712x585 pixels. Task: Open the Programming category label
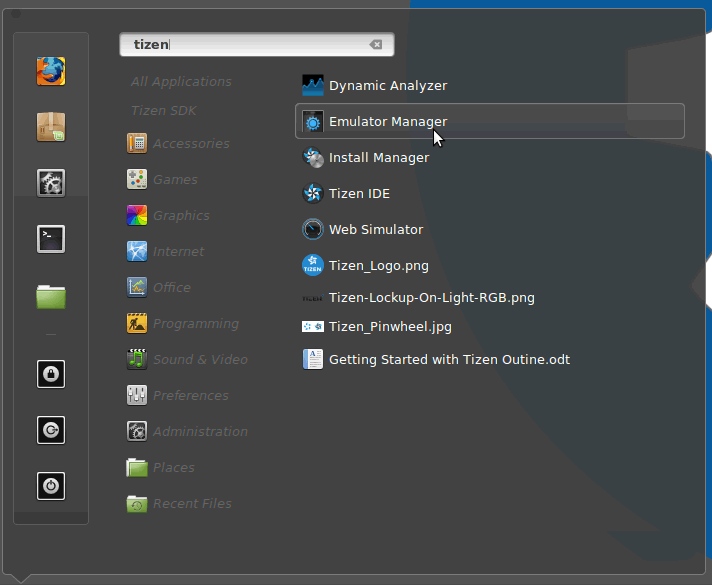tap(196, 323)
